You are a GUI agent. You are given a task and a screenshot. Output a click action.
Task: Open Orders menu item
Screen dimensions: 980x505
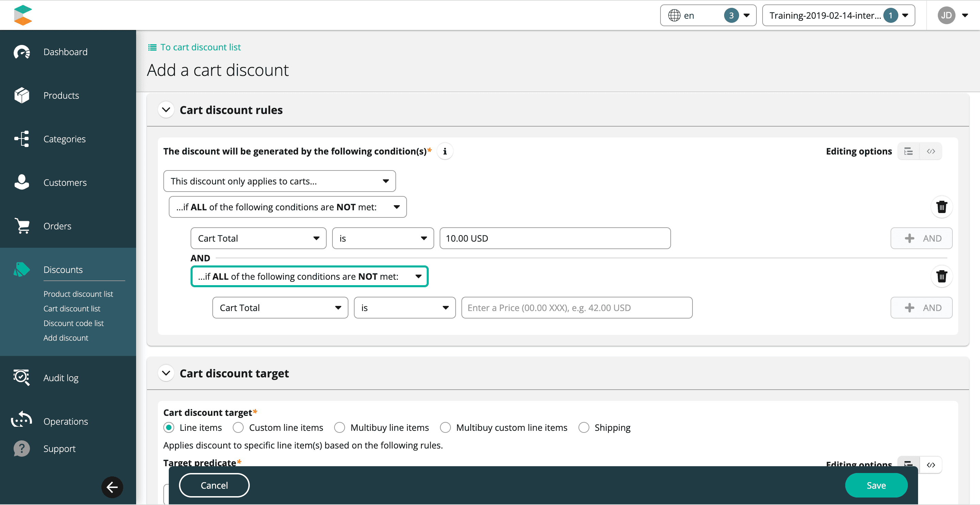[x=57, y=226]
